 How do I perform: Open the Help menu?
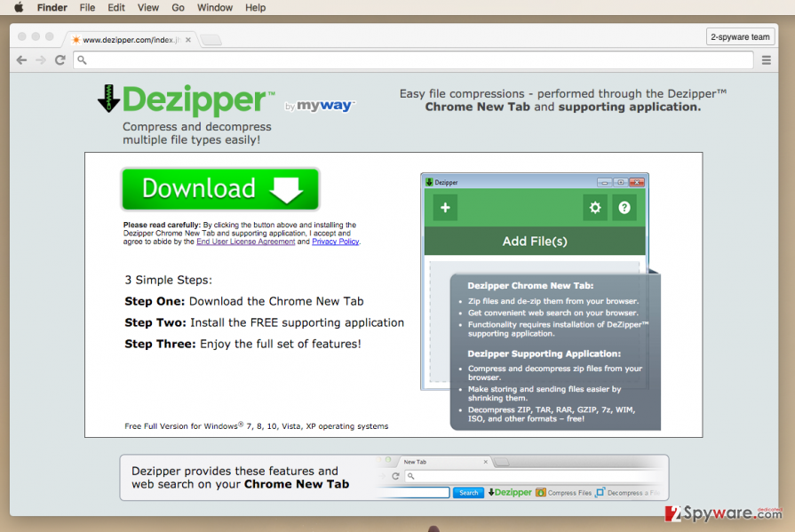256,8
